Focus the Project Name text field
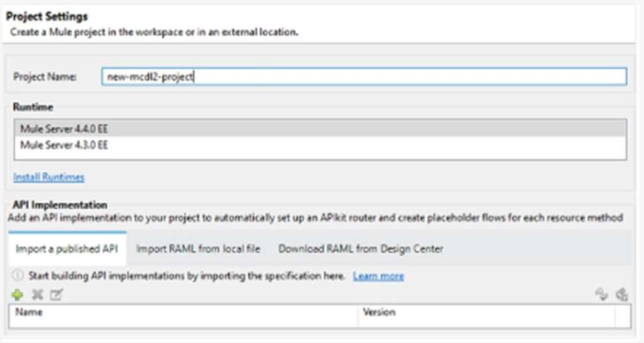 364,77
